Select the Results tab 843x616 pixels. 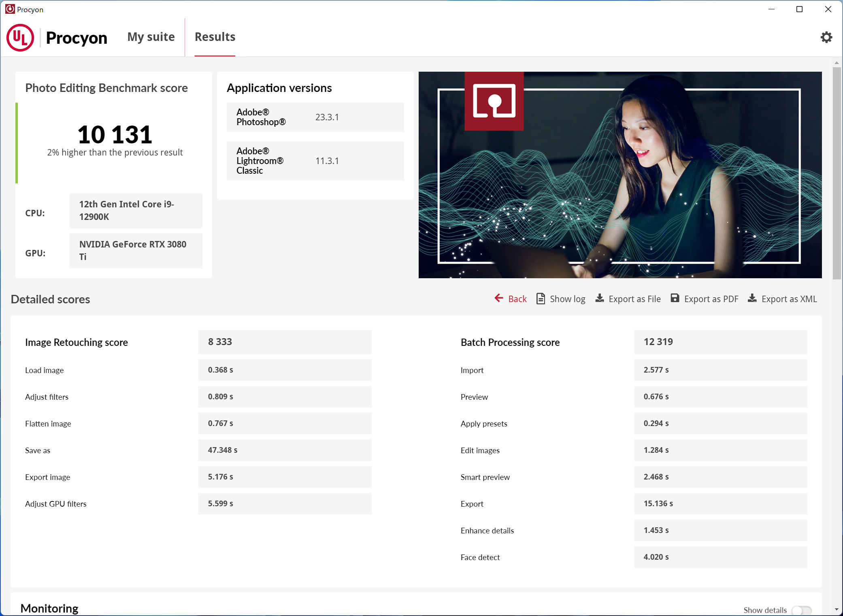click(x=215, y=37)
